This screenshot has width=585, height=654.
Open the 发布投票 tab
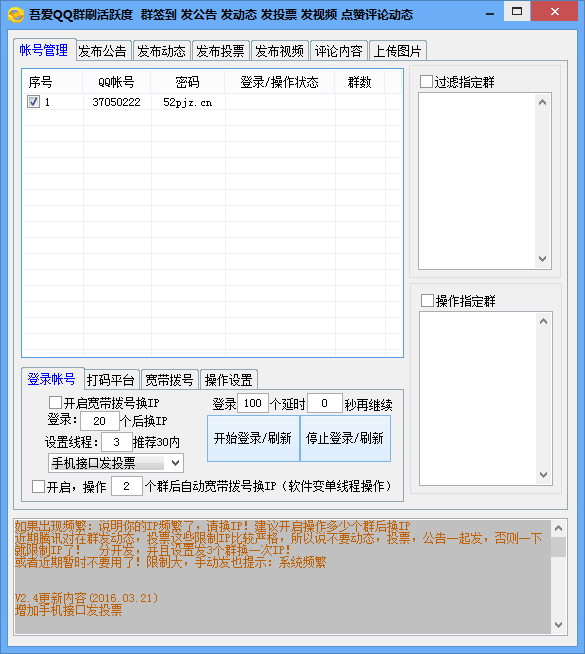pyautogui.click(x=221, y=51)
